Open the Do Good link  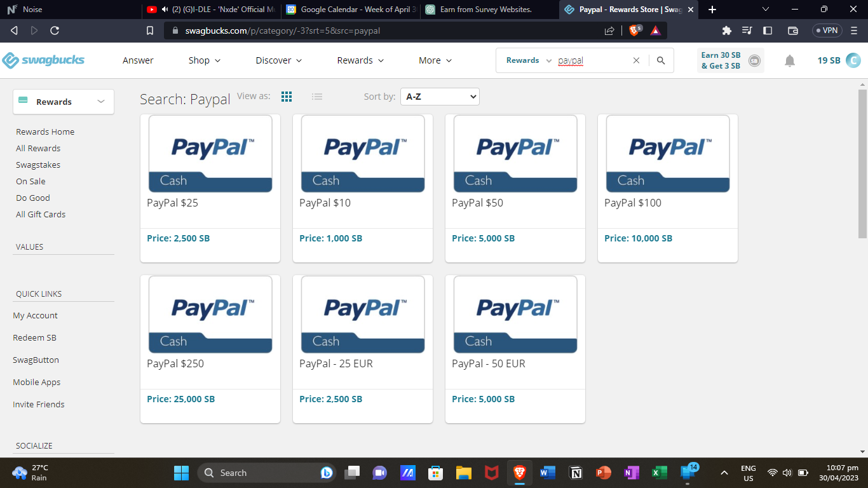click(x=33, y=198)
